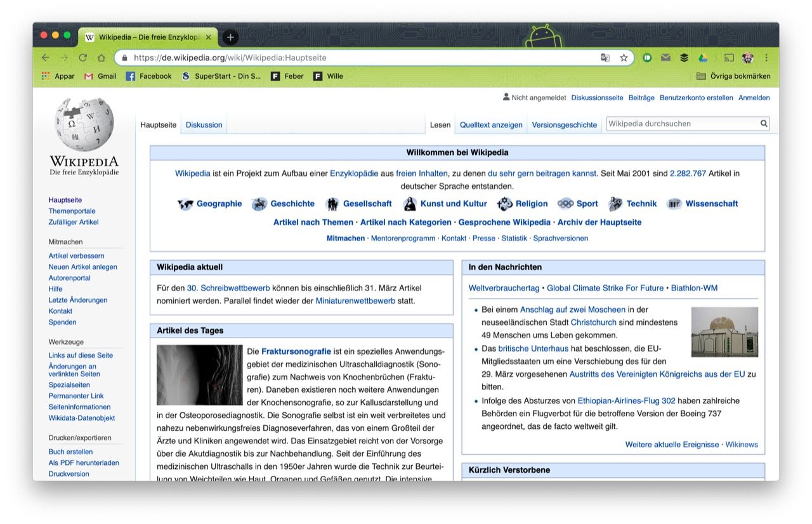Click Weitere aktuelle Ereignisse link
This screenshot has height=524, width=812.
click(x=672, y=445)
